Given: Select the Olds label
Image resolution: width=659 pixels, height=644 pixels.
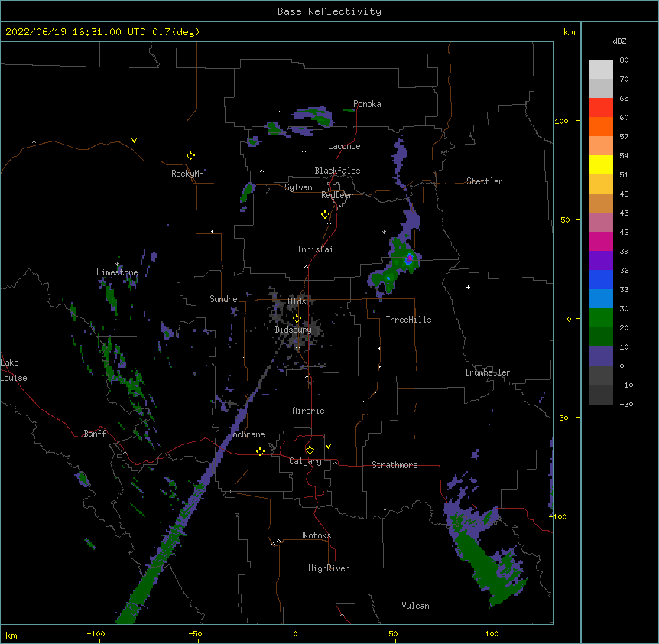Looking at the screenshot, I should (x=297, y=301).
